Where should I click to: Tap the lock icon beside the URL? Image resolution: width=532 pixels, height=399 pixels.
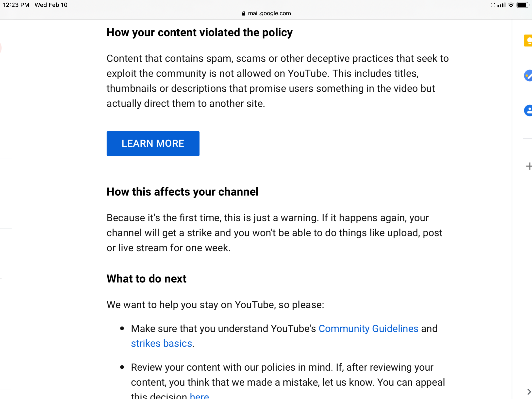point(244,13)
